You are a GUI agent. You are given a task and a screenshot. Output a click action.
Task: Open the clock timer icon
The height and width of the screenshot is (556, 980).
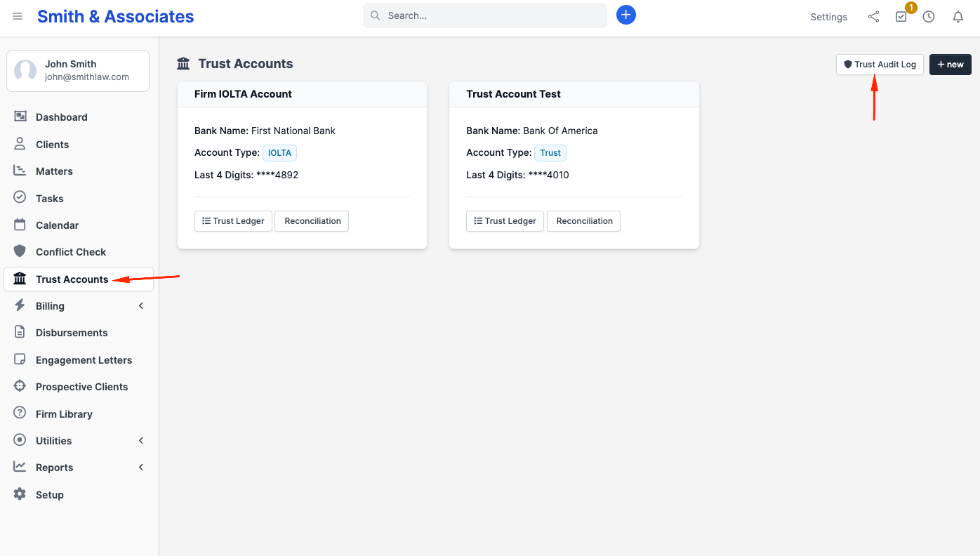(x=929, y=17)
